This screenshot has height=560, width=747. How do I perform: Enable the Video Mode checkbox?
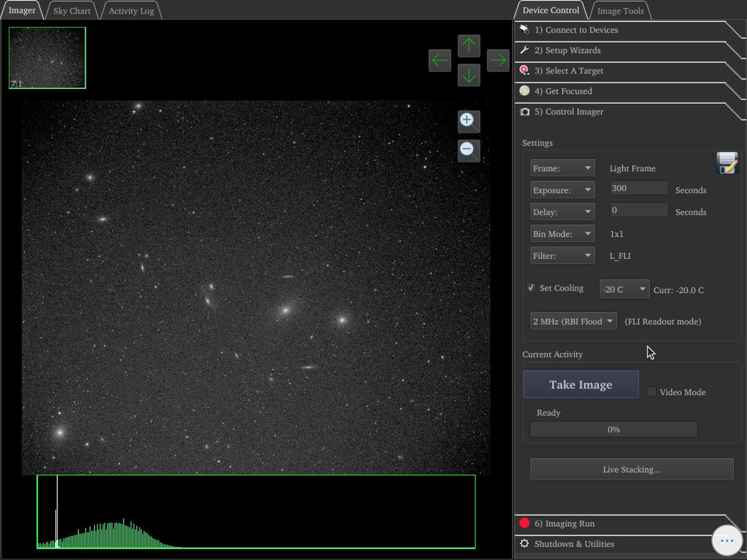(651, 392)
